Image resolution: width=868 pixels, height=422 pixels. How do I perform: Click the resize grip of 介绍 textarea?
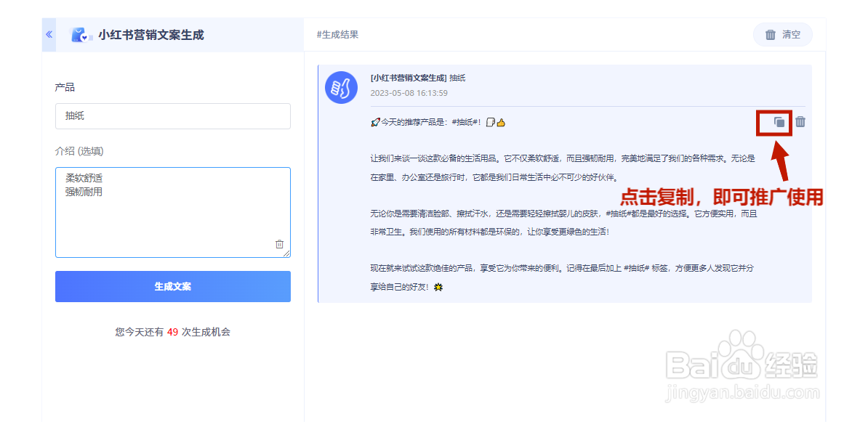coord(286,253)
